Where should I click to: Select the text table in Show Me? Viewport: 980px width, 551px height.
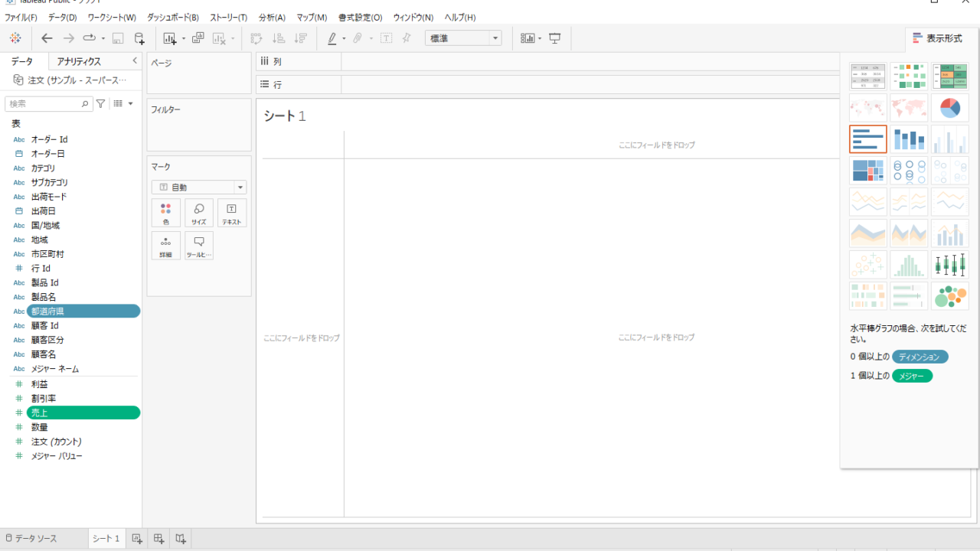pos(868,77)
